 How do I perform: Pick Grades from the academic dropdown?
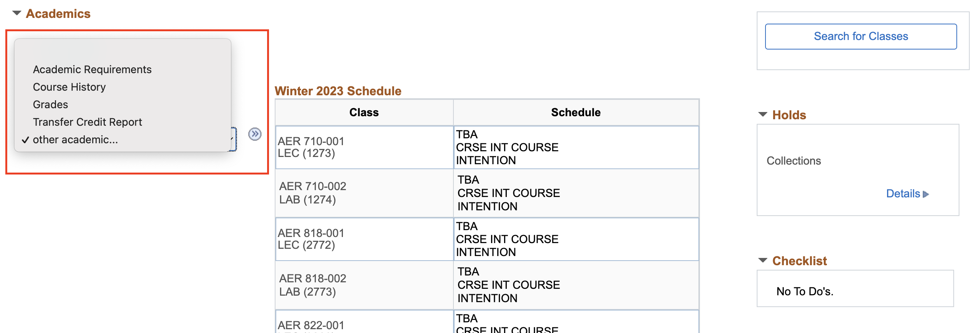(x=51, y=104)
